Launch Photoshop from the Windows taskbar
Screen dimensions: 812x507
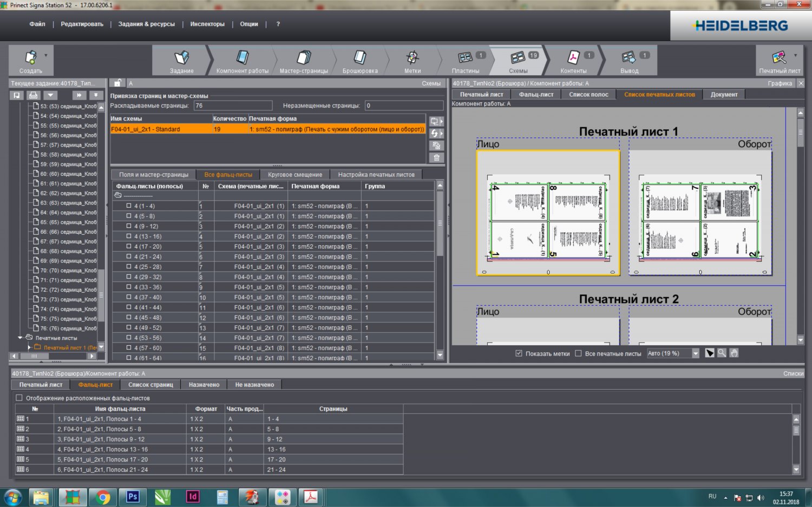pos(133,497)
